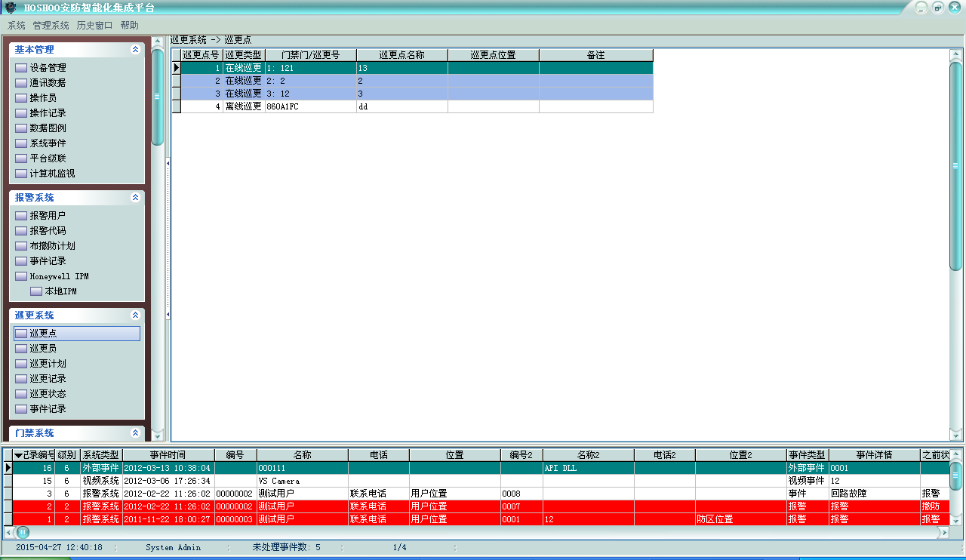Click the icon beside 巡更计划
966x560 pixels.
(21, 364)
